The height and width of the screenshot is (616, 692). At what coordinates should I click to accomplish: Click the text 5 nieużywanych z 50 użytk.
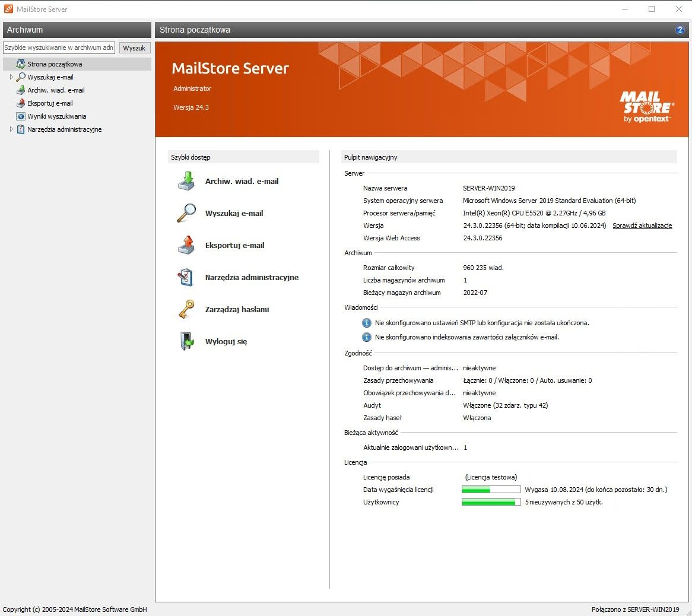(564, 501)
